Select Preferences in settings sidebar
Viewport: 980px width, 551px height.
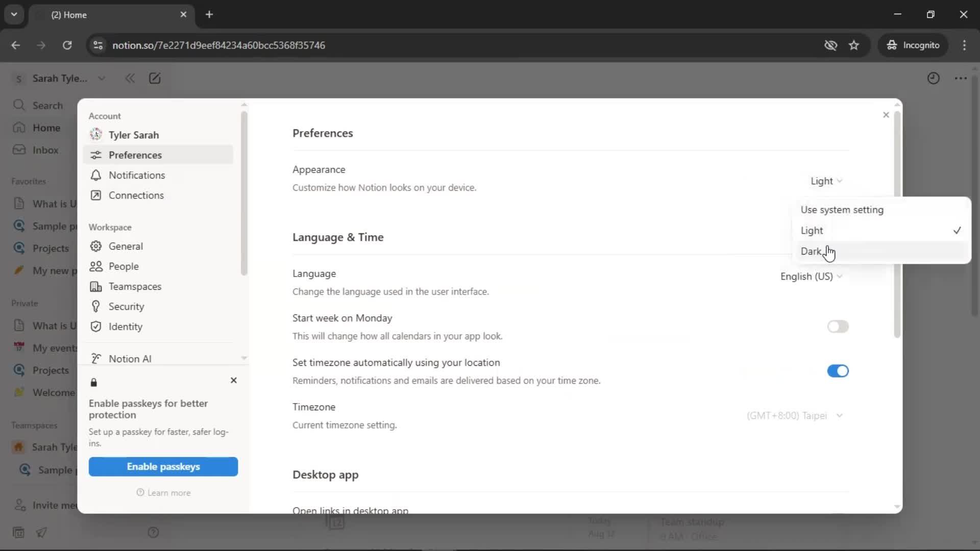click(x=158, y=155)
